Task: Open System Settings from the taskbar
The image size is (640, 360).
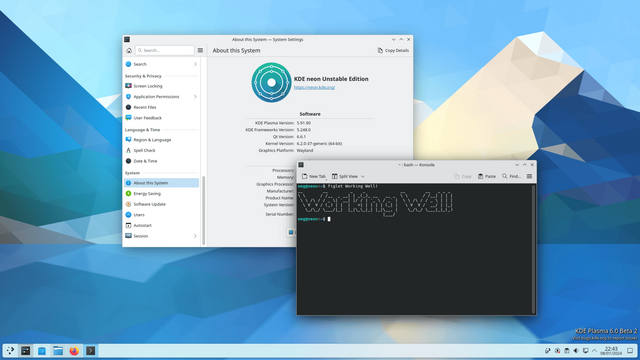Action: [x=26, y=350]
